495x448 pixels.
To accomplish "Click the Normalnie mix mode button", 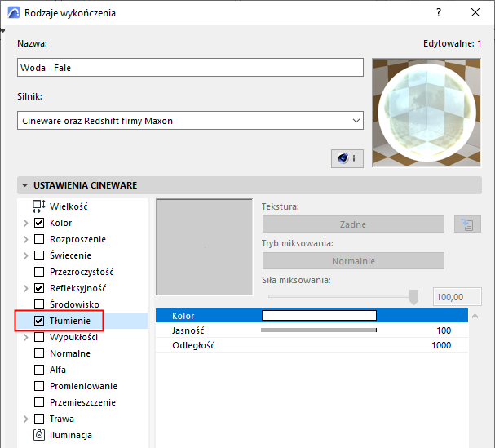I will click(353, 261).
